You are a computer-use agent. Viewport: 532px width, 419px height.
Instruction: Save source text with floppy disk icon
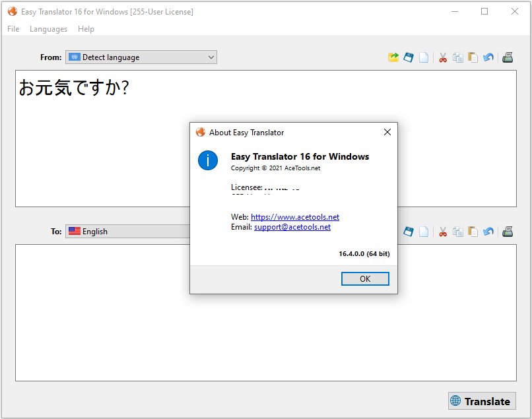tap(409, 57)
